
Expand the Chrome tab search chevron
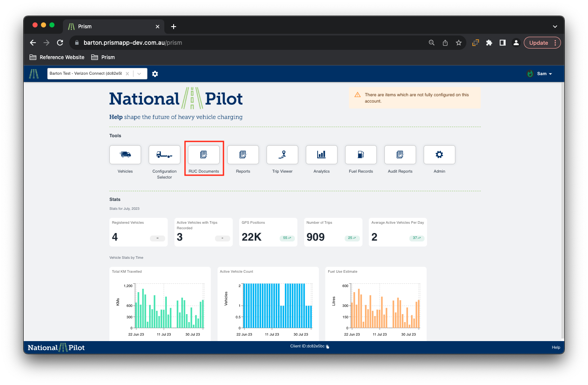(555, 27)
